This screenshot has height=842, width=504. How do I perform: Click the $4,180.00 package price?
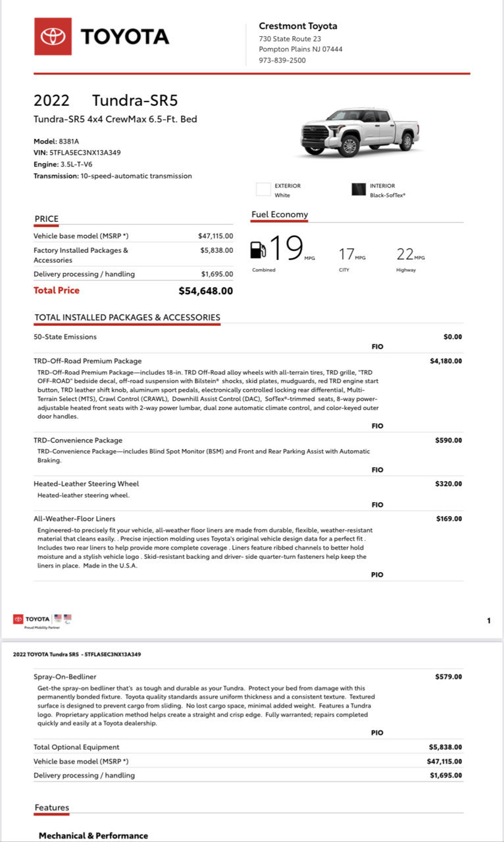click(x=445, y=361)
